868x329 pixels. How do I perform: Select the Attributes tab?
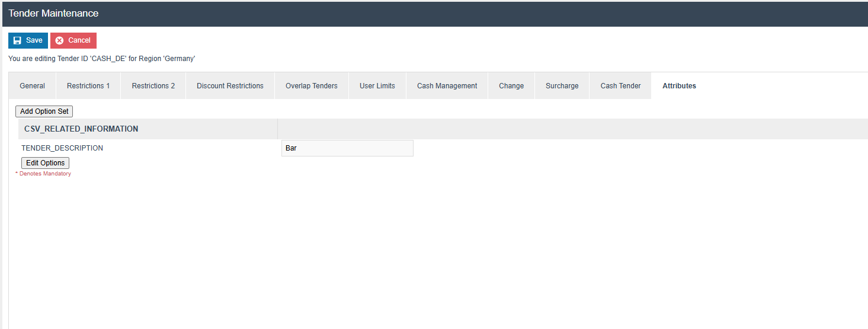coord(680,86)
